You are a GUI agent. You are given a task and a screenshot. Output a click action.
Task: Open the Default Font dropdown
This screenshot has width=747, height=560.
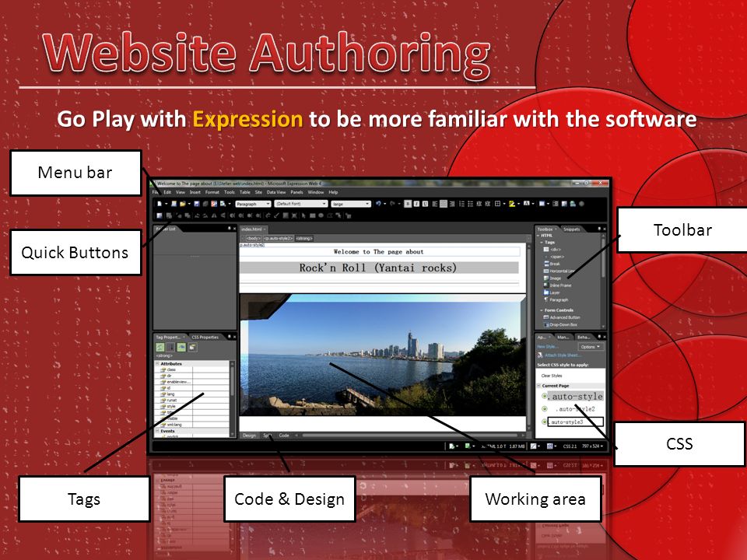[301, 204]
